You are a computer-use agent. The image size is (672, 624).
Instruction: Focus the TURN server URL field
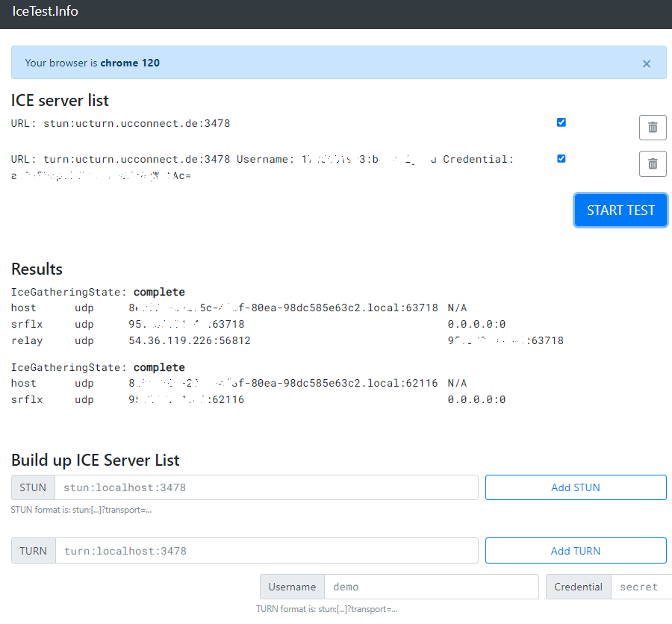(266, 551)
